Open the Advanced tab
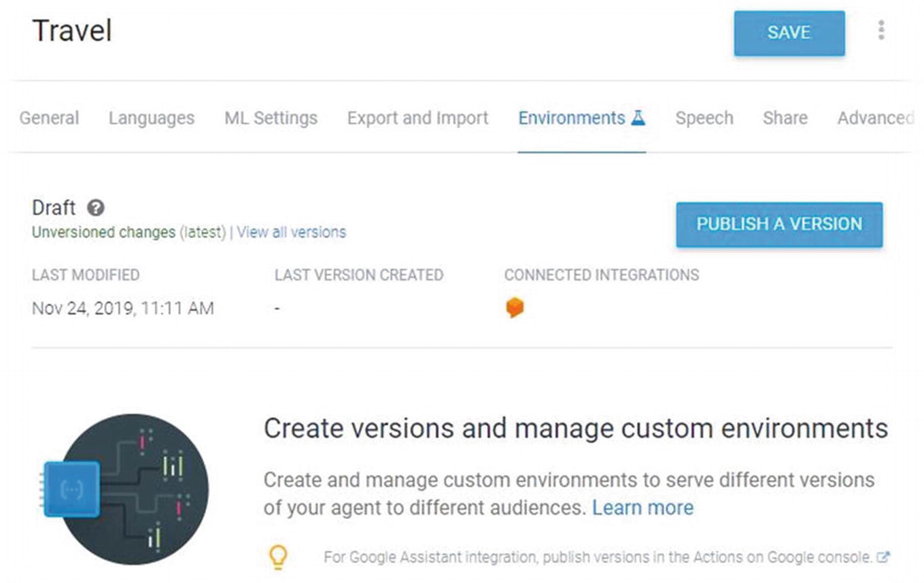Screen dimensions: 924x583 pyautogui.click(x=874, y=118)
